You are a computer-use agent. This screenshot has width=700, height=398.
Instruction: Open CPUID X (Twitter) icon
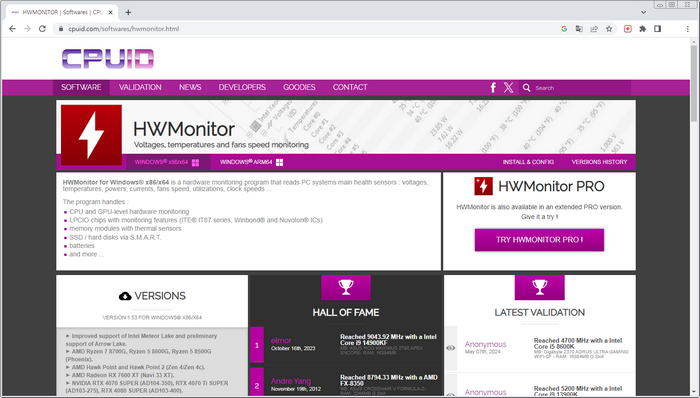click(508, 87)
